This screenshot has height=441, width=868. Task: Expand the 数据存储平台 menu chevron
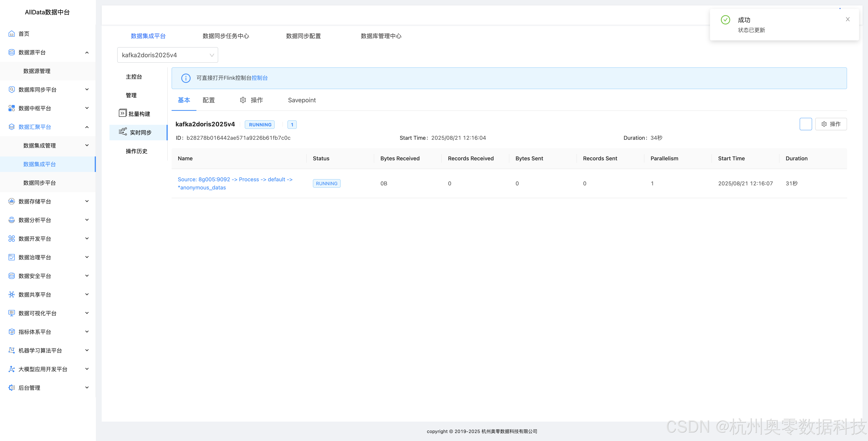(87, 201)
